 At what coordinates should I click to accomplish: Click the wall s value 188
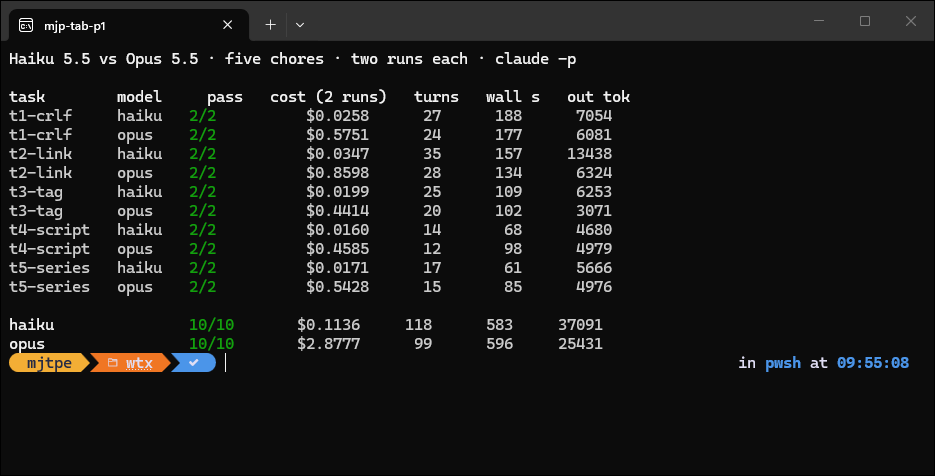(509, 116)
